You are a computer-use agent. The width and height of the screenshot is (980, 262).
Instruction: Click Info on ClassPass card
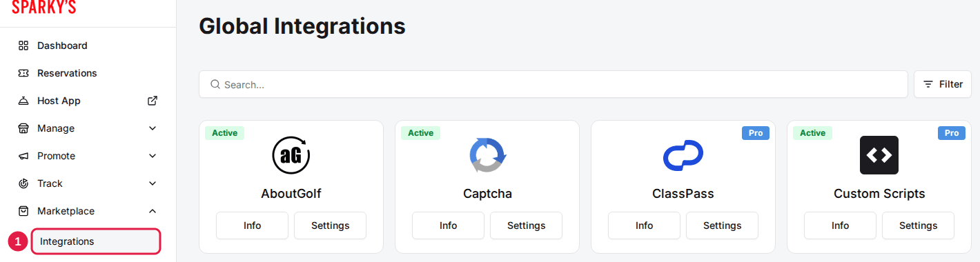coord(644,225)
